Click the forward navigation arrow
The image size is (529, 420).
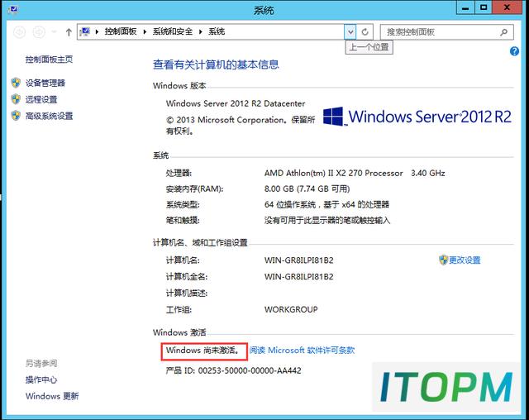(39, 32)
